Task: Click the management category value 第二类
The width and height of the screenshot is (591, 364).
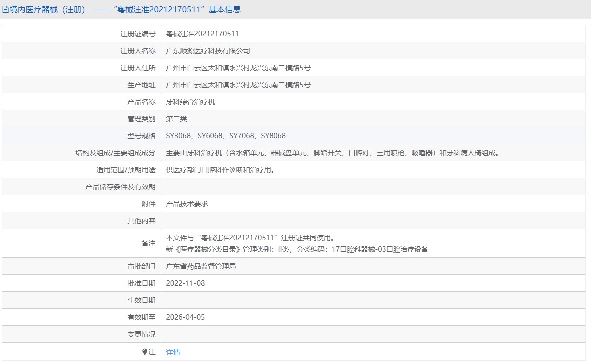Action: click(176, 119)
